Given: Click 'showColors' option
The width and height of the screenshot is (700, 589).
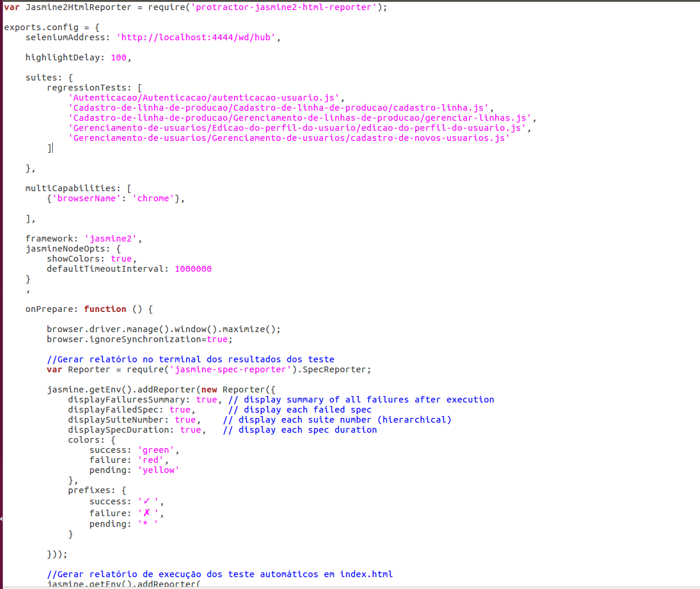Looking at the screenshot, I should pyautogui.click(x=73, y=259).
